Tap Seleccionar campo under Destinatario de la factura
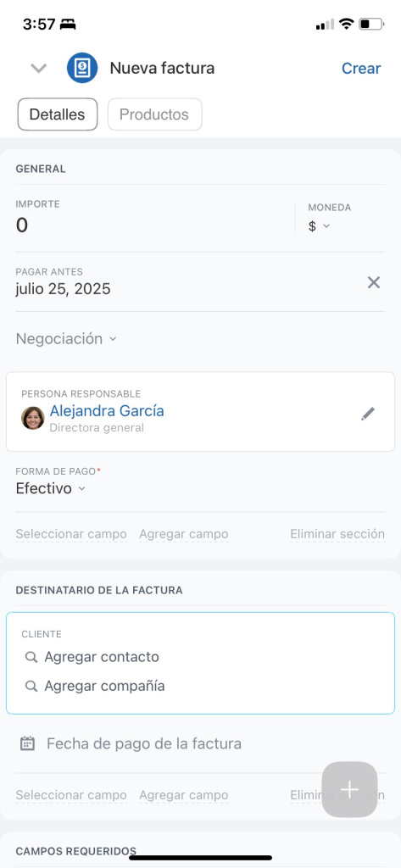Image resolution: width=401 pixels, height=868 pixels. point(71,795)
